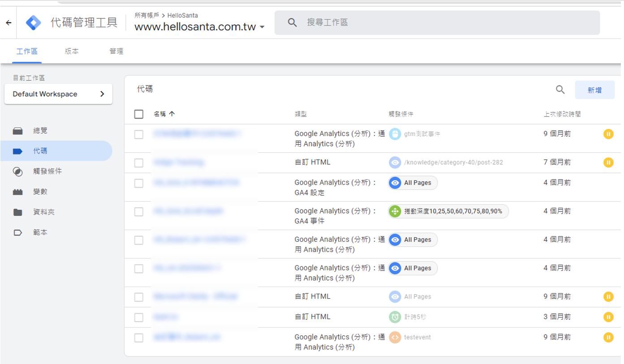Click the 目前工作區 label
Viewport: 624px width, 364px height.
pos(29,78)
